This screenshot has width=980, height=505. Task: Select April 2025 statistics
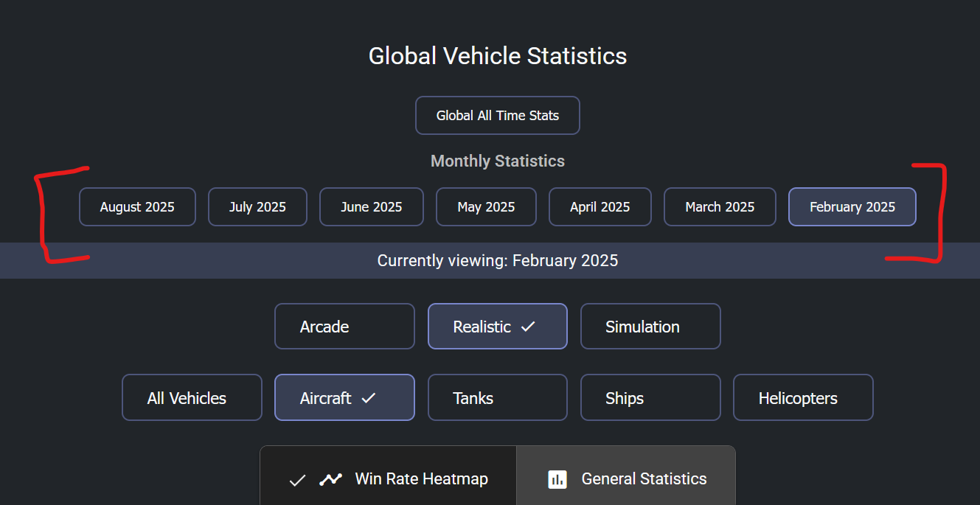pos(600,207)
